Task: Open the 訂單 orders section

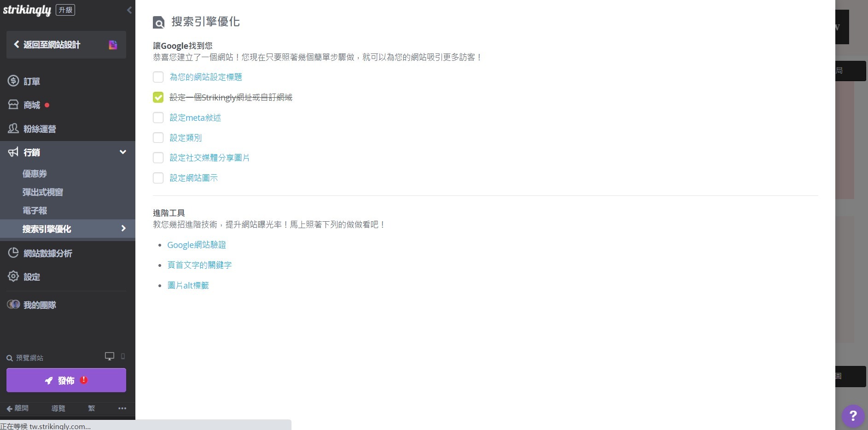Action: (31, 81)
